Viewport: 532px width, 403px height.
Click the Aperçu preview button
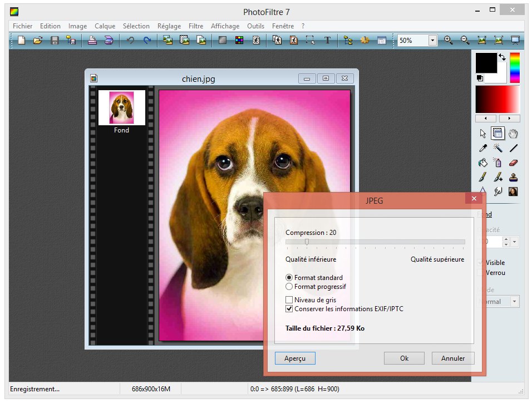pos(295,358)
